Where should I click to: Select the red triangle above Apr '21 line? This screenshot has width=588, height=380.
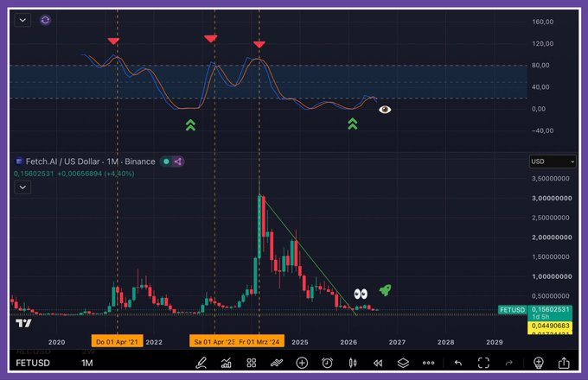113,41
